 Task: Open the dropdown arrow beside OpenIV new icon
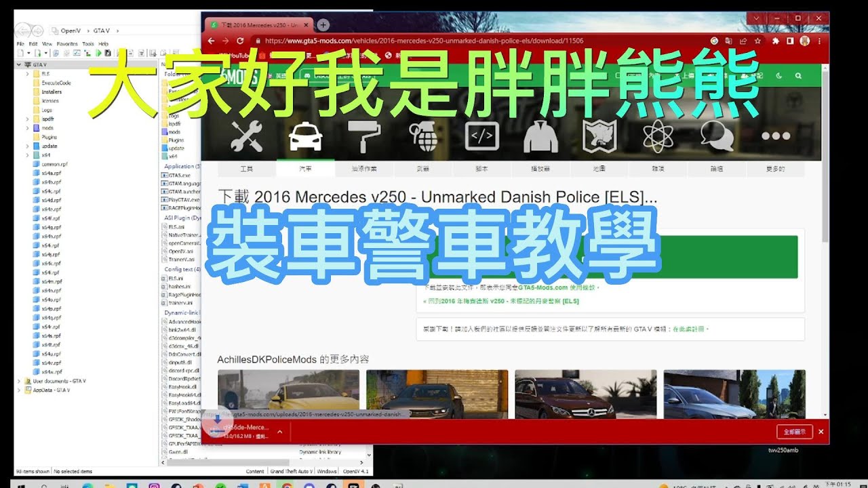click(28, 53)
